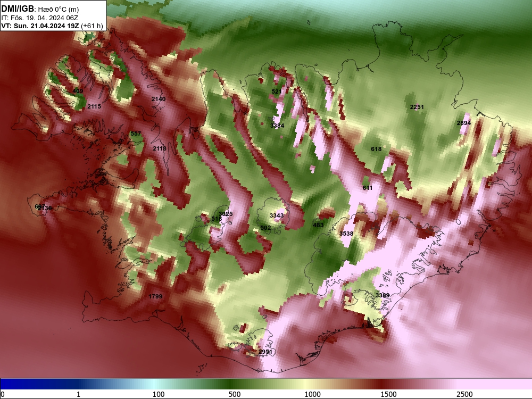Click the 1500 legend tick label
Image resolution: width=532 pixels, height=399 pixels.
click(x=388, y=394)
